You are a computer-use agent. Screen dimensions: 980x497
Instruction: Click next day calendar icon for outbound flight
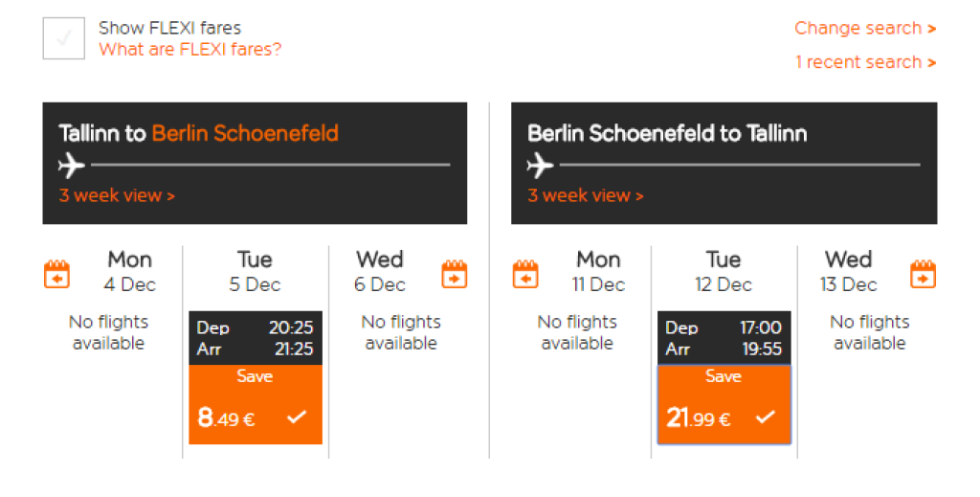[x=454, y=275]
